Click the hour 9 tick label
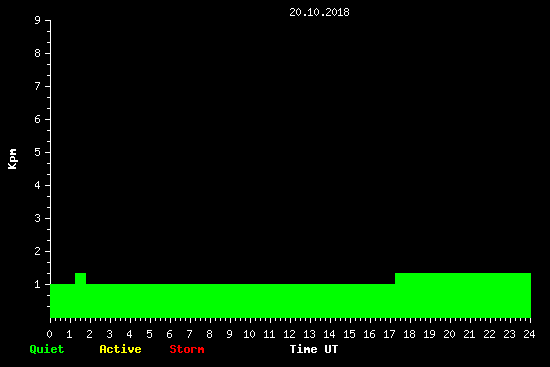Screen dimensions: 550x367 (229, 334)
